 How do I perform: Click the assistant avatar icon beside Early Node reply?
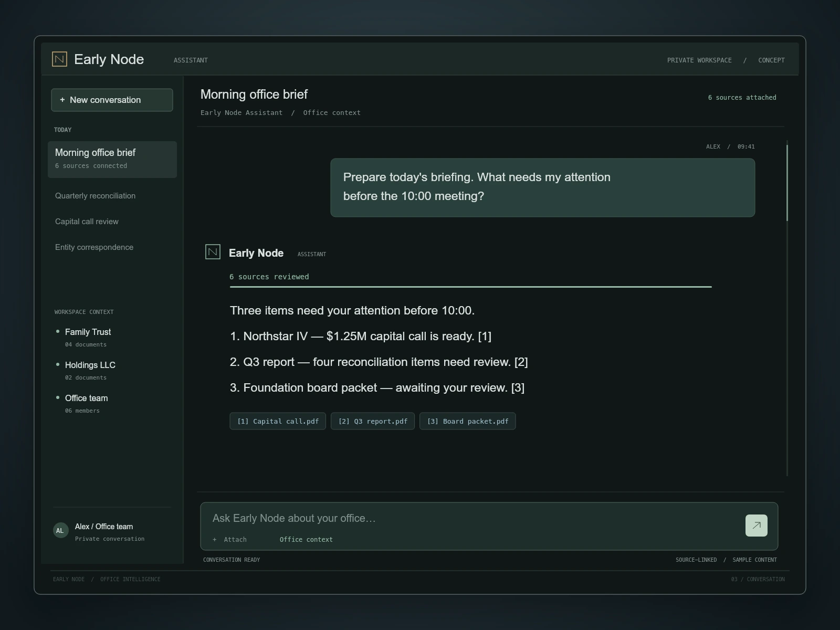[x=213, y=252]
